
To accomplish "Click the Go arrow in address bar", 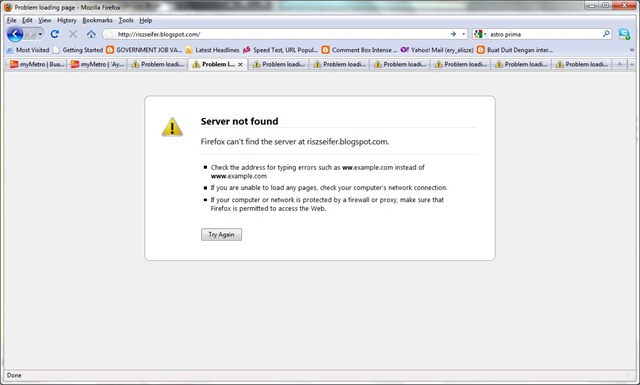I will (x=453, y=34).
